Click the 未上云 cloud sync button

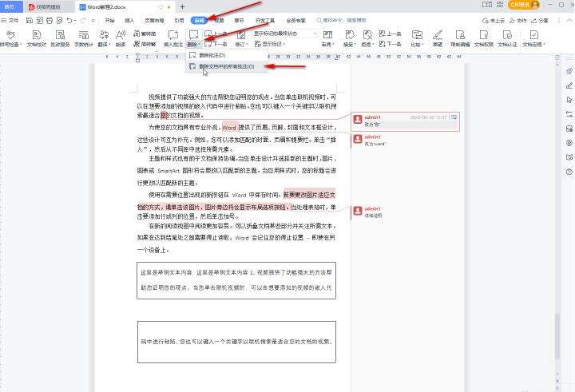point(494,21)
